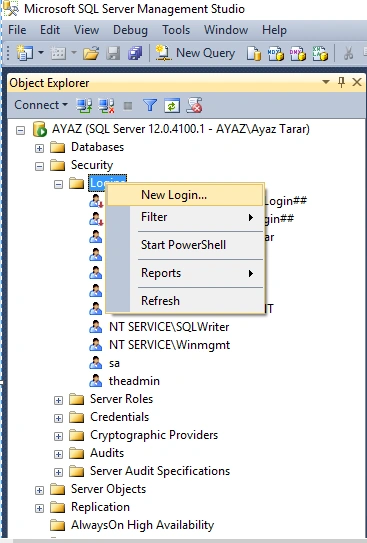Open the File menu

17,30
